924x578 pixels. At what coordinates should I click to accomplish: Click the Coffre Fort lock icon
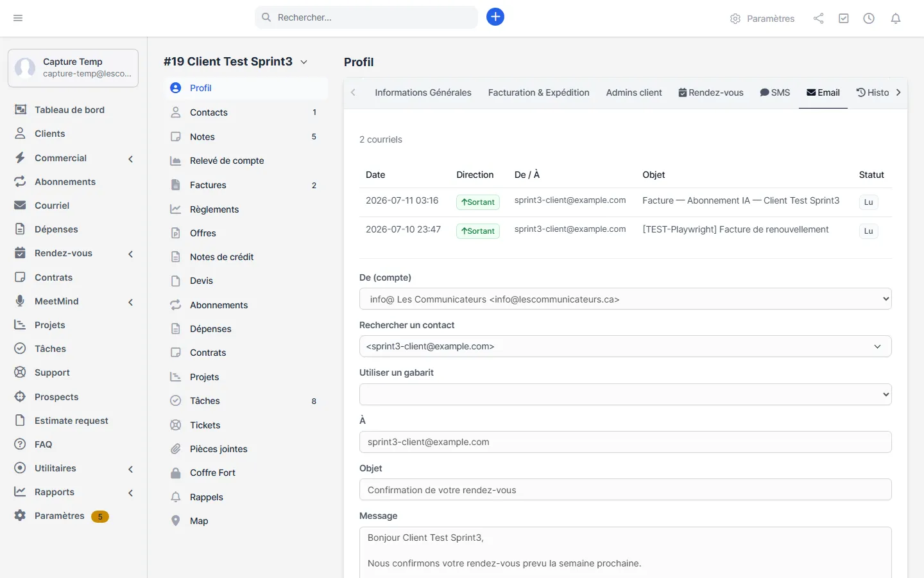[176, 473]
